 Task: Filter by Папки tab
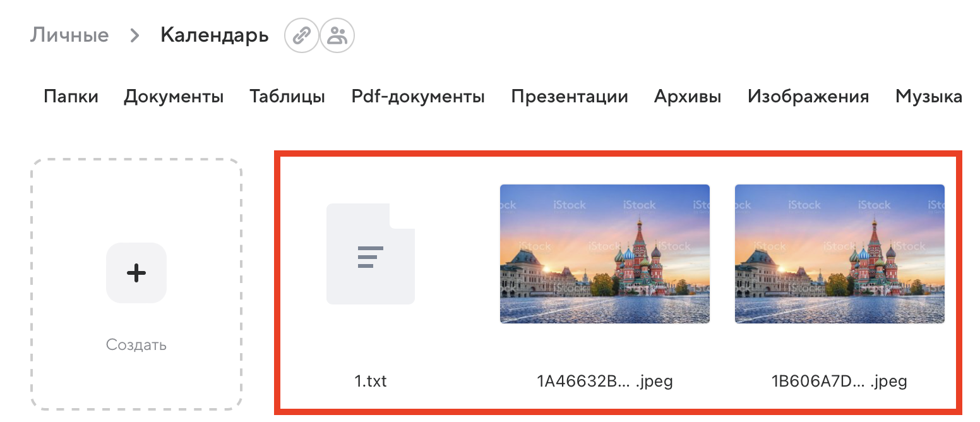tap(71, 97)
